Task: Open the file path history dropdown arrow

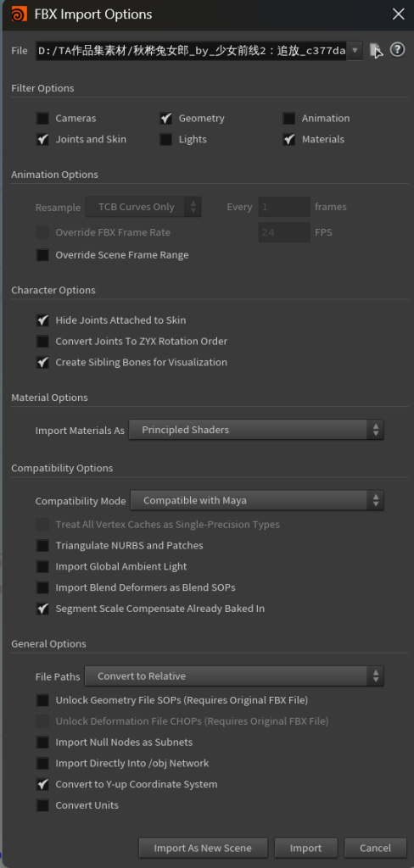Action: pos(355,50)
